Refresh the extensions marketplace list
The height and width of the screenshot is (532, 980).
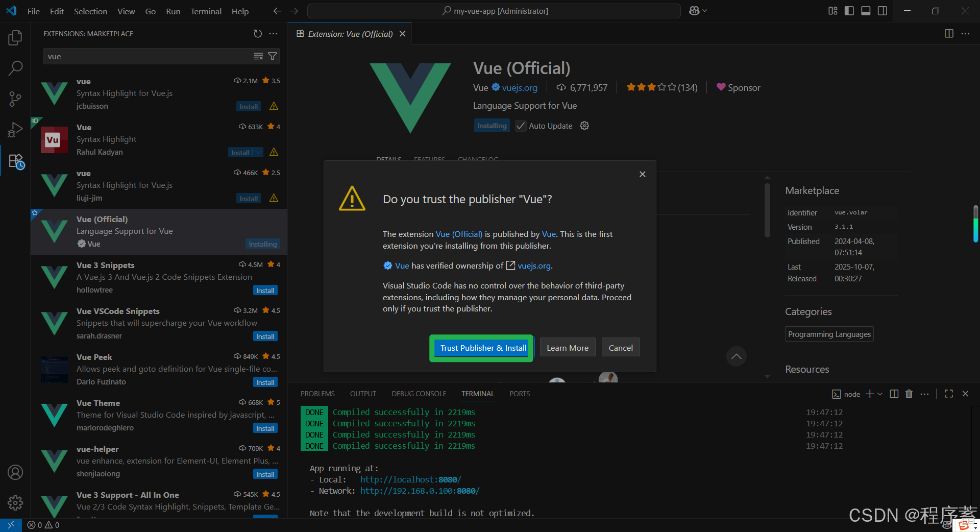[x=258, y=34]
